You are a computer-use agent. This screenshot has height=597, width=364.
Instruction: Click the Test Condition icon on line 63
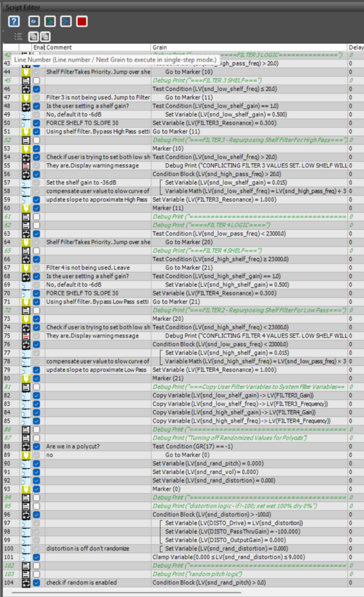(x=26, y=234)
